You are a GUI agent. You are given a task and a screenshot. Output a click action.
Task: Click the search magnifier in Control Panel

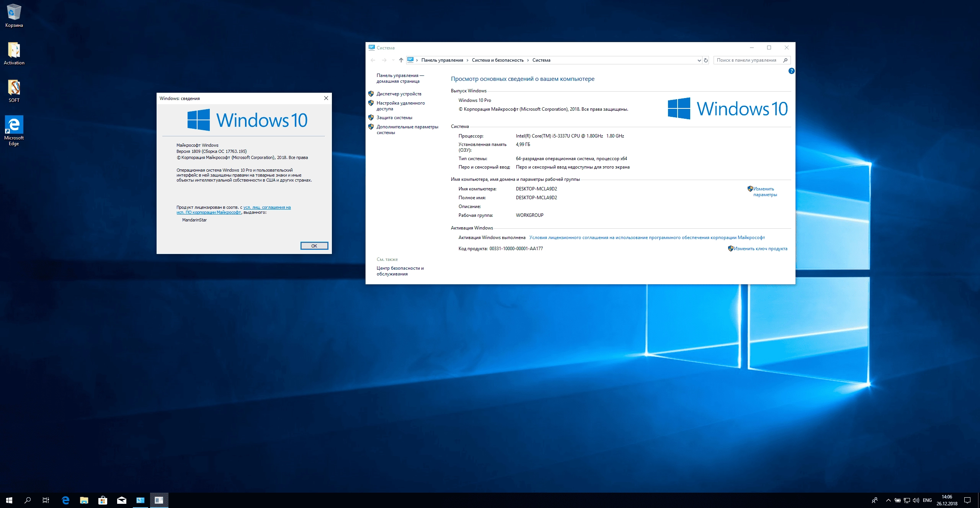[x=785, y=60]
